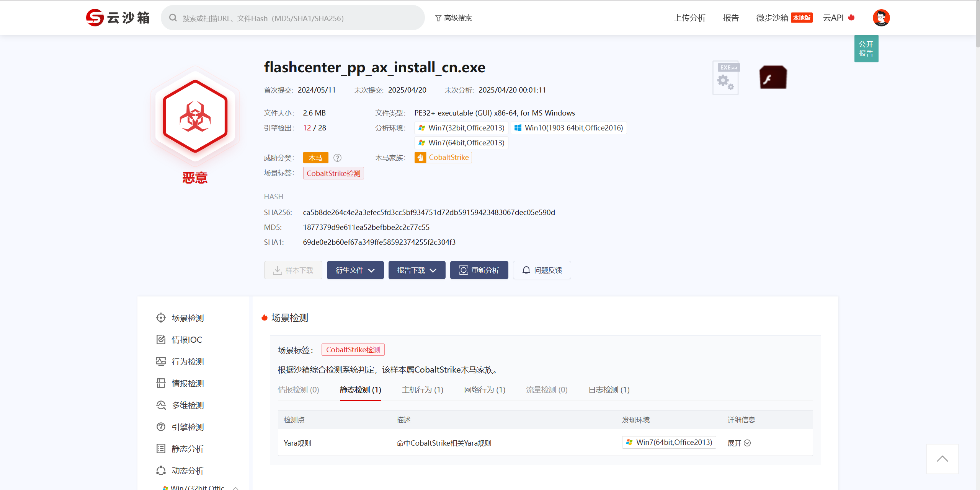Image resolution: width=980 pixels, height=490 pixels.
Task: Click the CobaltStrike trojan family icon
Action: point(420,158)
